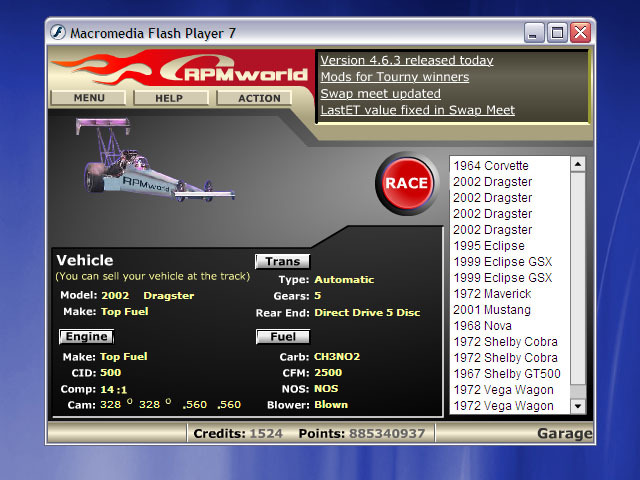The width and height of the screenshot is (640, 480).
Task: Click the Comp value 14:1
Action: [113, 389]
